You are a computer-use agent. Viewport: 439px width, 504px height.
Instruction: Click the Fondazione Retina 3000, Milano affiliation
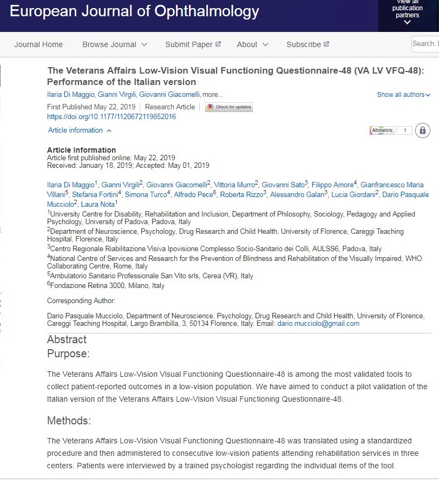click(106, 285)
